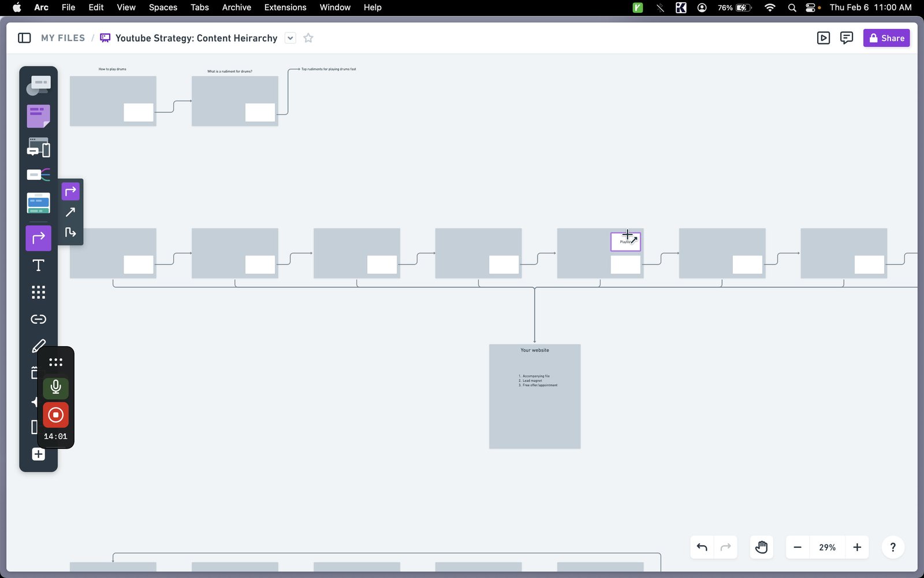Open the Archive menu
The width and height of the screenshot is (924, 578).
click(236, 8)
